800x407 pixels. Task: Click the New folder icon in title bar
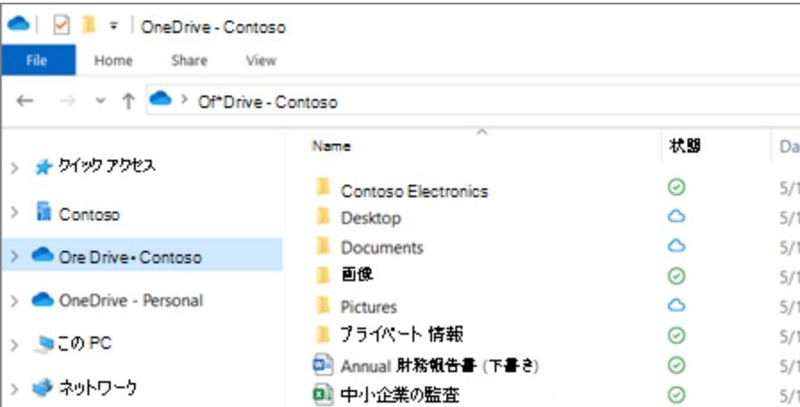(89, 25)
